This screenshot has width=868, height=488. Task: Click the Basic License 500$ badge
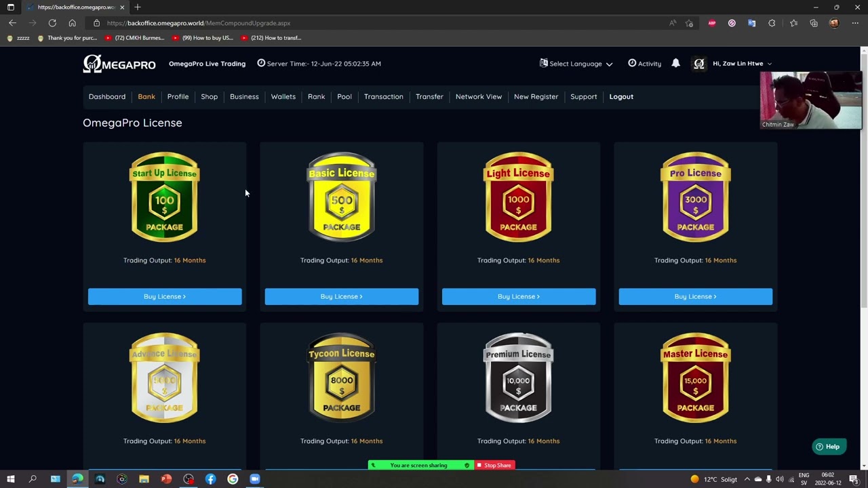click(342, 197)
